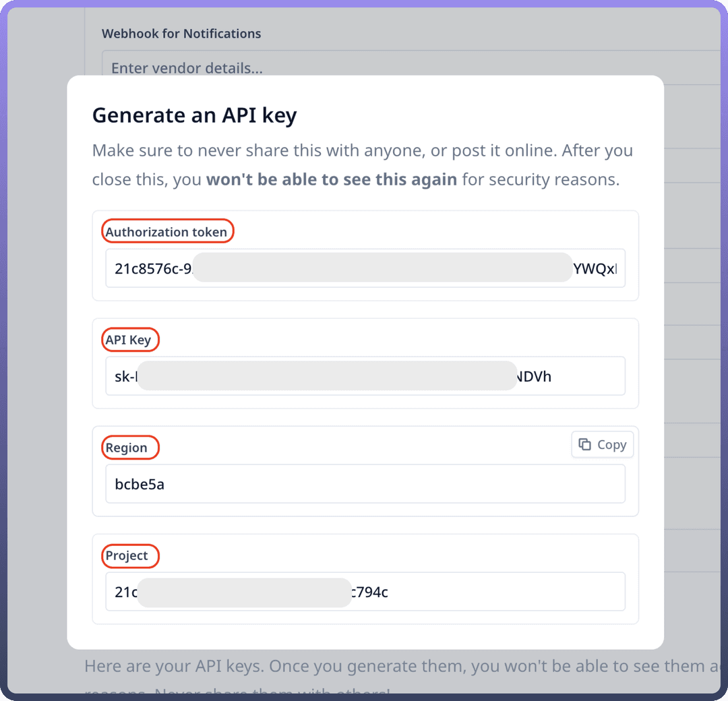Click the 'Authorization token' label
This screenshot has width=728, height=701.
click(166, 232)
